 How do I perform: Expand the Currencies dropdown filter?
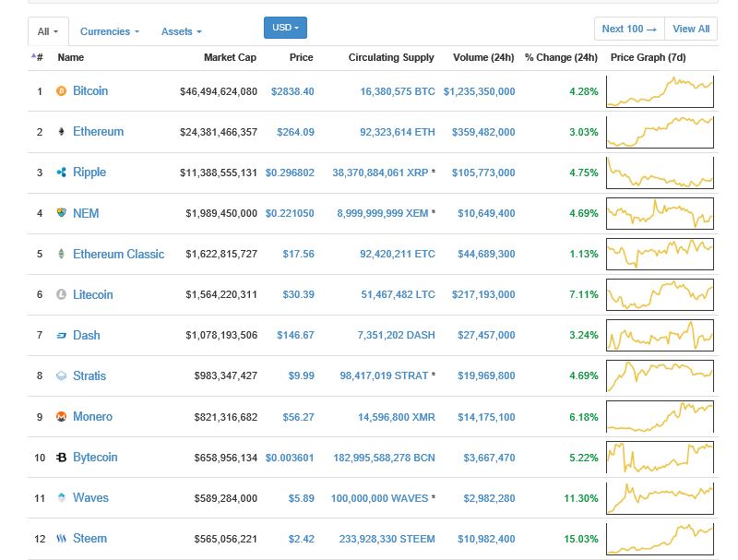[110, 31]
